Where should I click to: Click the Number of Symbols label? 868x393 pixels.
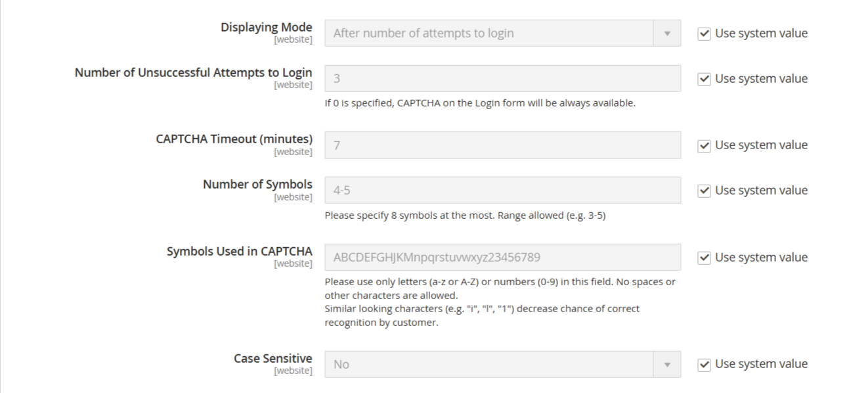(x=257, y=185)
